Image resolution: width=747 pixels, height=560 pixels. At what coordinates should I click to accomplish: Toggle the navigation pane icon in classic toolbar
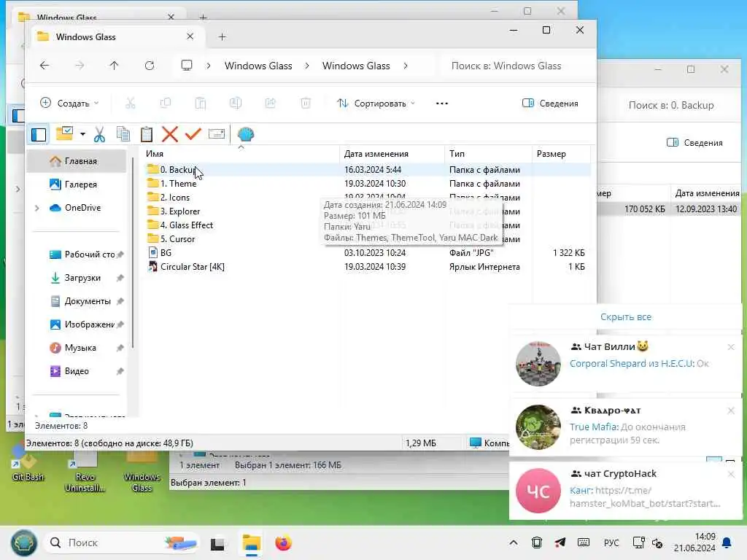[39, 135]
